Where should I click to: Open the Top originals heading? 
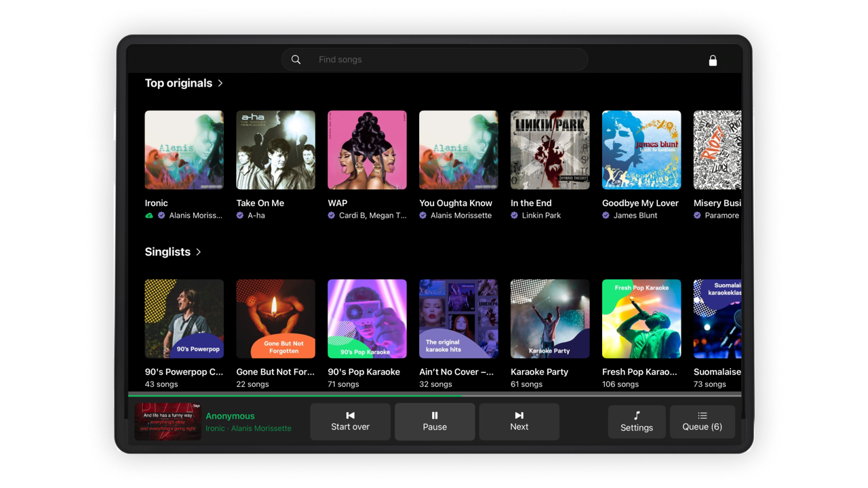coord(178,83)
